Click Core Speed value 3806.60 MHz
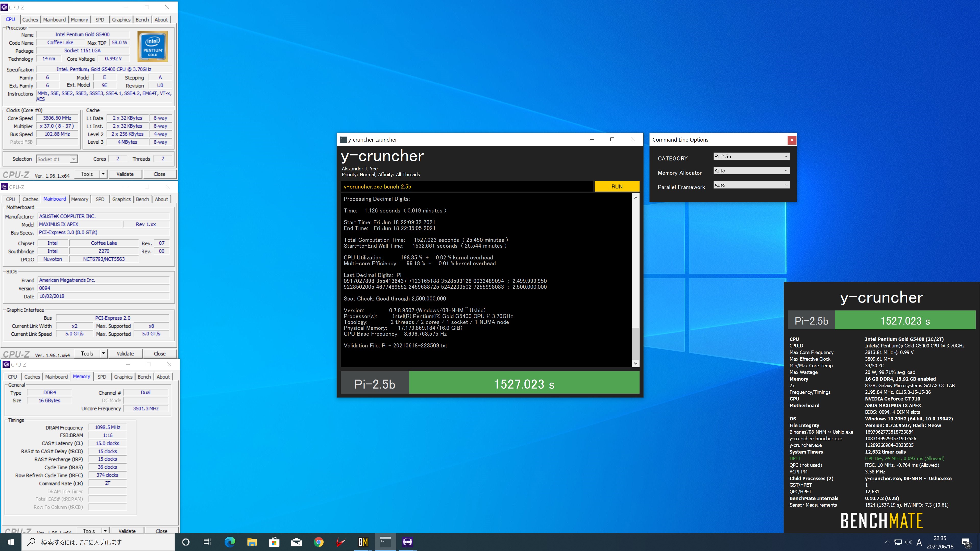Viewport: 980px width, 551px height. coord(57,118)
